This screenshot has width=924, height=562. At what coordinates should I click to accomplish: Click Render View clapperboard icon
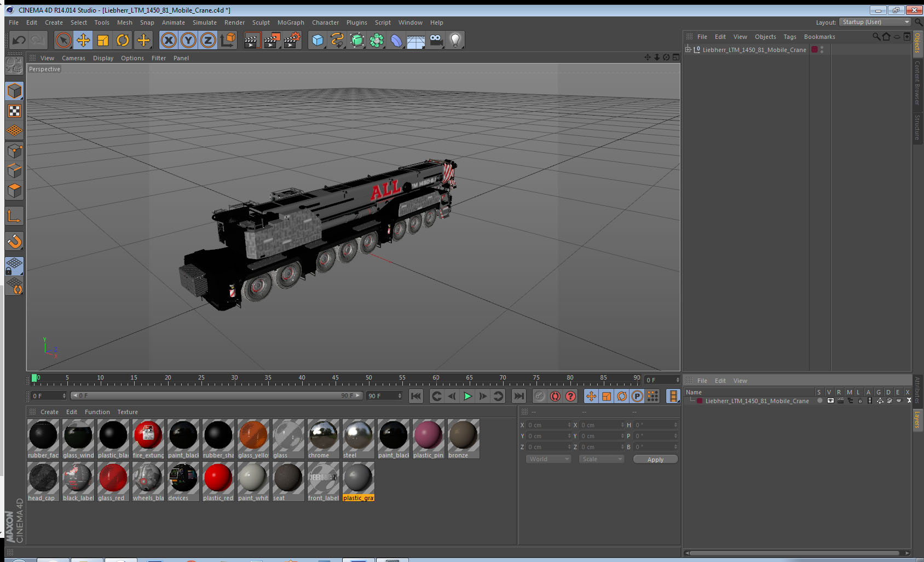[252, 40]
